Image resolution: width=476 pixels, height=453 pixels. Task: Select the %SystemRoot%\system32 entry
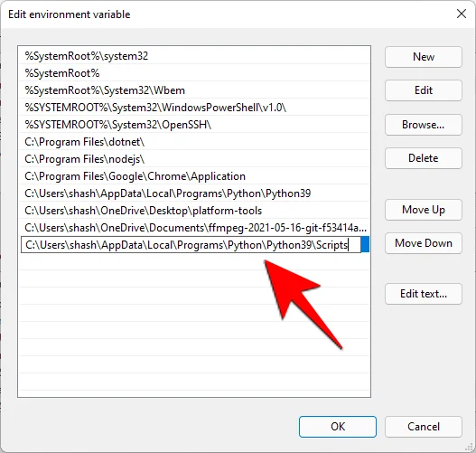click(x=194, y=56)
